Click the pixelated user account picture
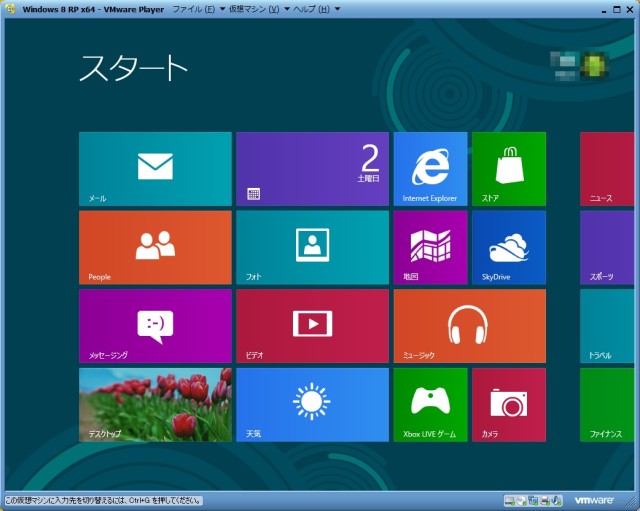Viewport: 640px width, 511px height. point(595,65)
